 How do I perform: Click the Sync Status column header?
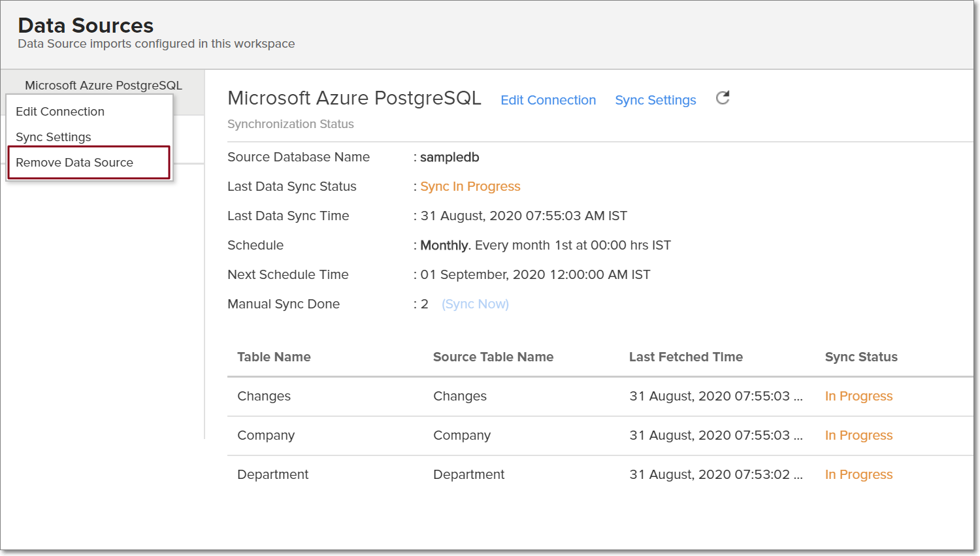click(860, 357)
